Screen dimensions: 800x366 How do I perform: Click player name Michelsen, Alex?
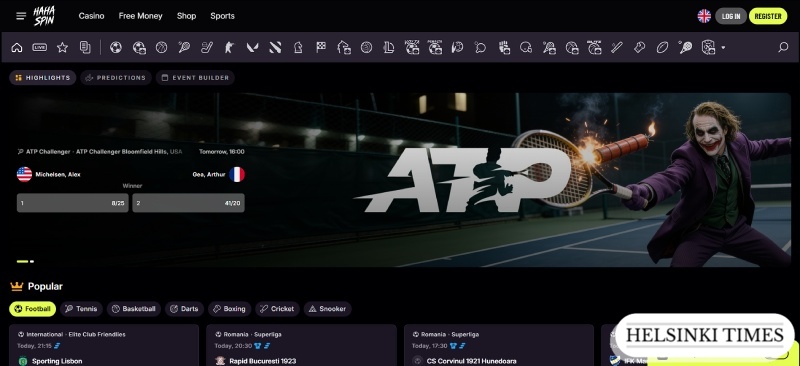pyautogui.click(x=58, y=175)
